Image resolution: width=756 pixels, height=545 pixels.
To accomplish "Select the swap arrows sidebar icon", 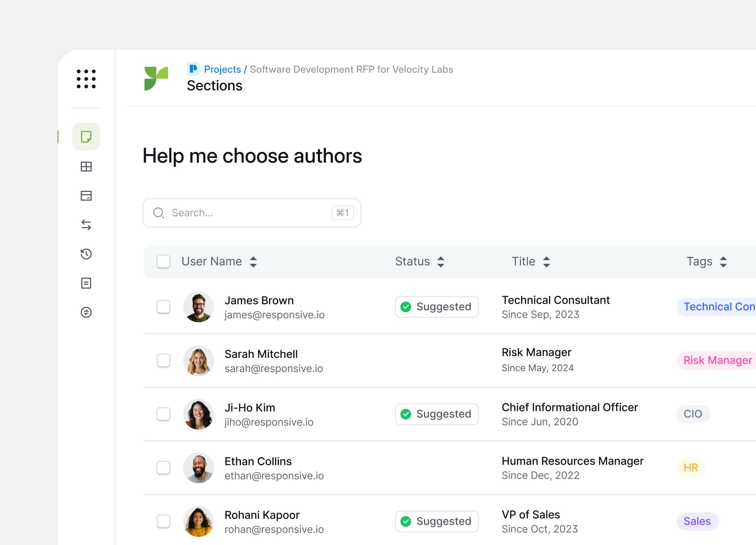I will pos(86,225).
